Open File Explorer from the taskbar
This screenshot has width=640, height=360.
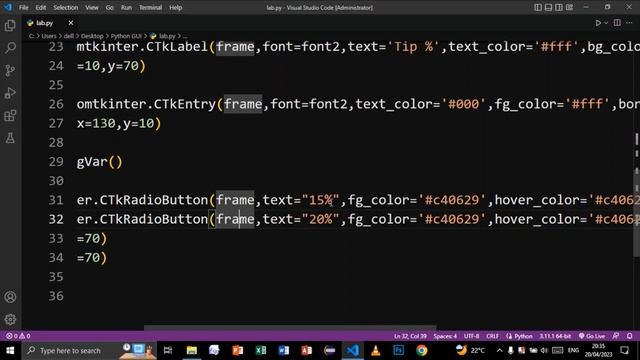point(191,350)
